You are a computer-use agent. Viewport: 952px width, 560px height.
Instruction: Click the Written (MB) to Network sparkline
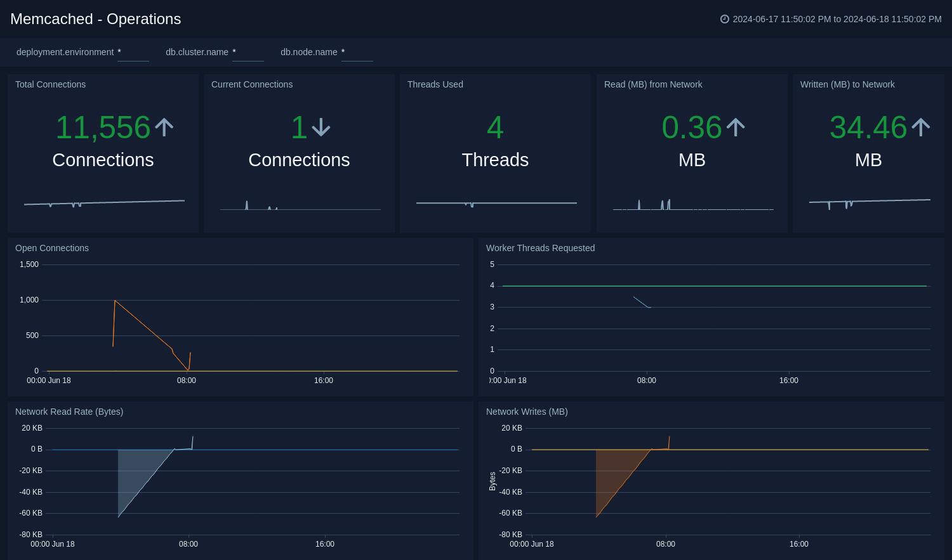click(x=869, y=203)
